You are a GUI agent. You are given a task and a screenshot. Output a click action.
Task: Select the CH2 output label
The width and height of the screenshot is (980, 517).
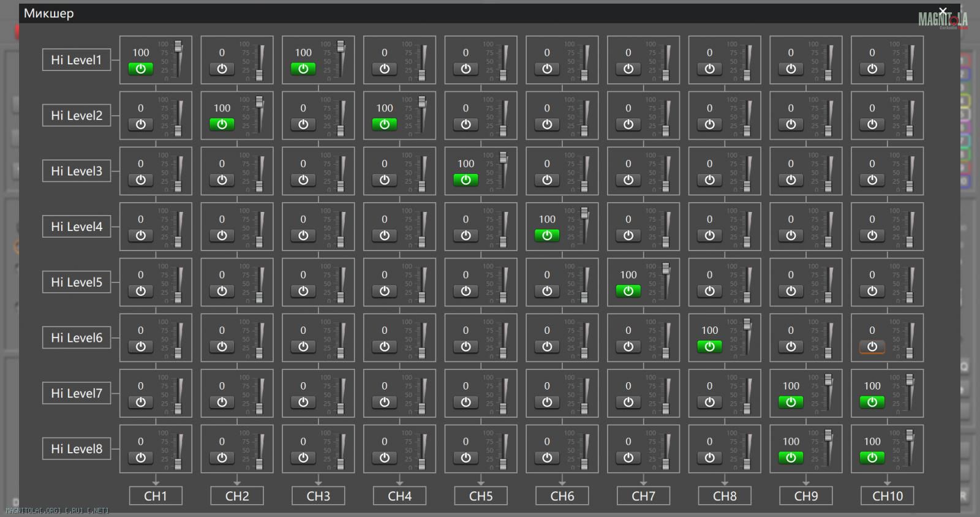(237, 496)
